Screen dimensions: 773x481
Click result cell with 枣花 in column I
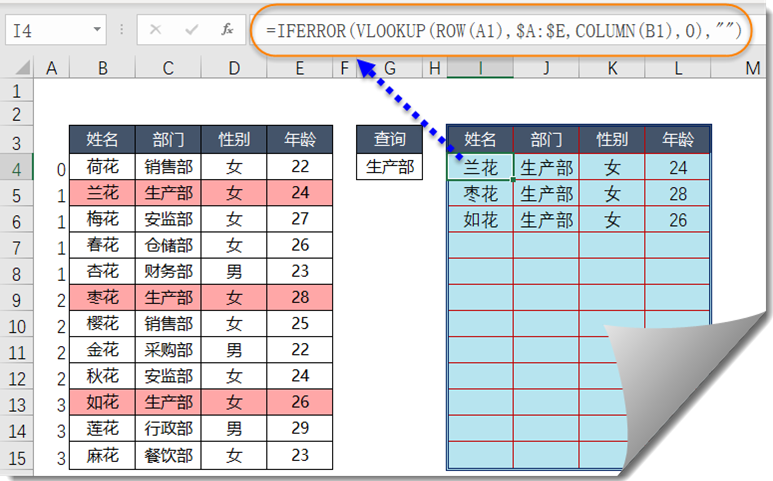(x=480, y=194)
